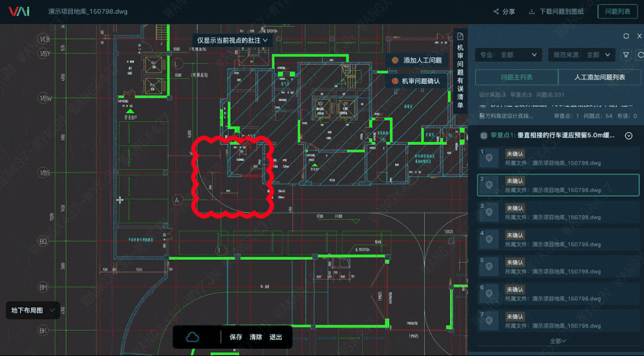
Task: Click the share icon labeled 分享
Action: (496, 12)
